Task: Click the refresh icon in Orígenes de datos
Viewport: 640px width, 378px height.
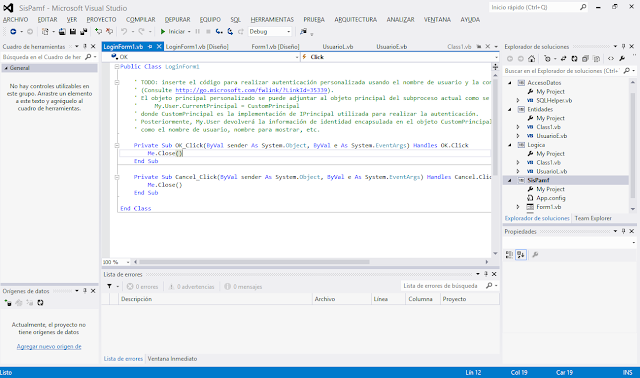Action: pyautogui.click(x=40, y=303)
